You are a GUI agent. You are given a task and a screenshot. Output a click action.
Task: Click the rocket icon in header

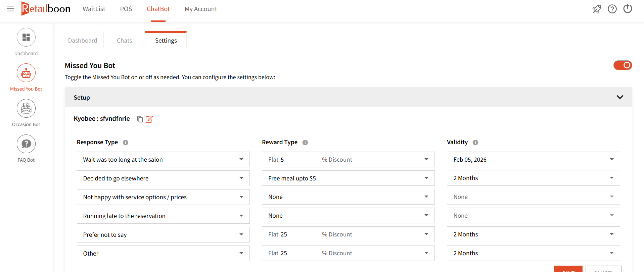pos(597,9)
